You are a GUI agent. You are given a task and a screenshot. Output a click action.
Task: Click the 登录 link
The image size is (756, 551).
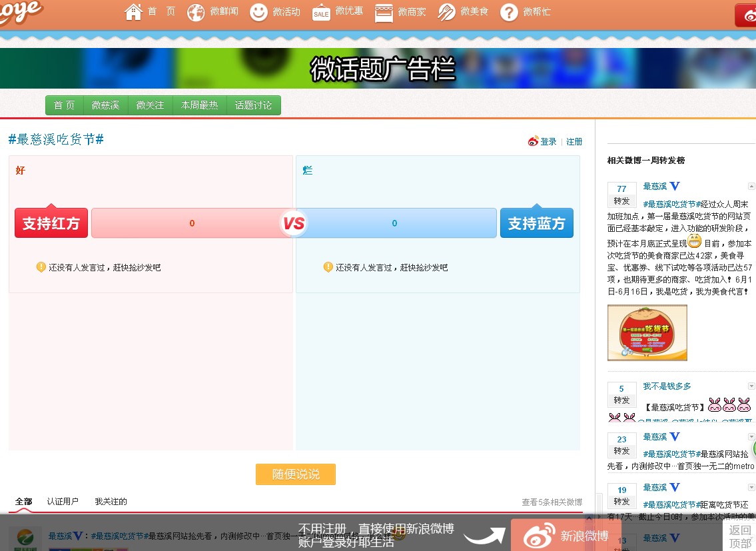click(548, 141)
